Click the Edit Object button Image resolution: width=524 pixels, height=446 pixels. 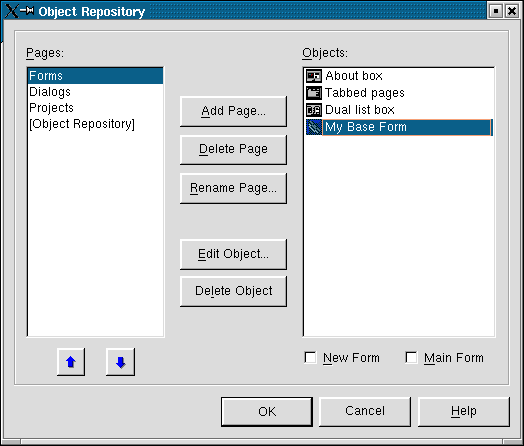point(233,254)
